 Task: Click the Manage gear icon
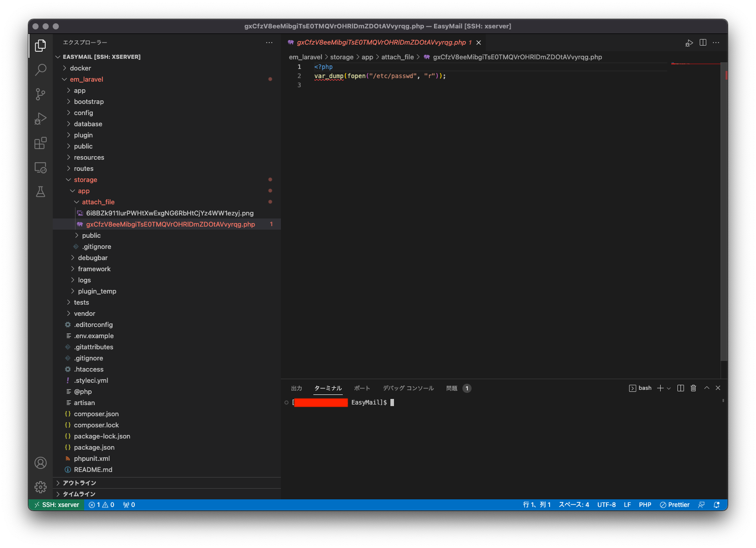click(41, 487)
